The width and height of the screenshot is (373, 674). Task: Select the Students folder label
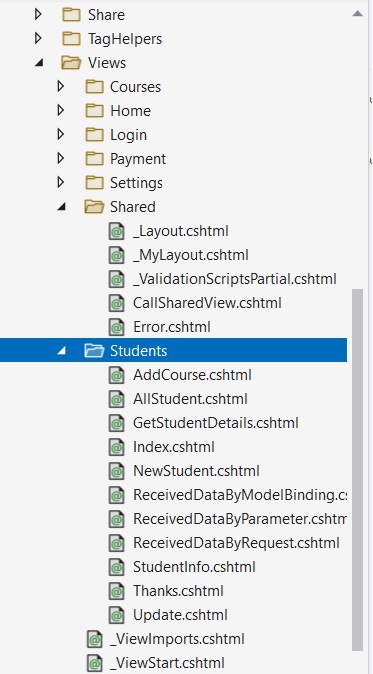point(138,351)
